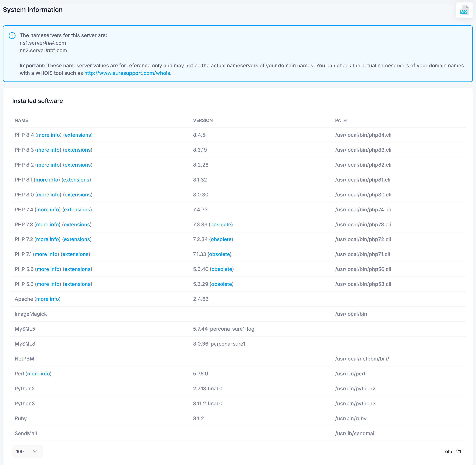476x465 pixels.
Task: Open the suresupport.com/whois link
Action: point(127,73)
